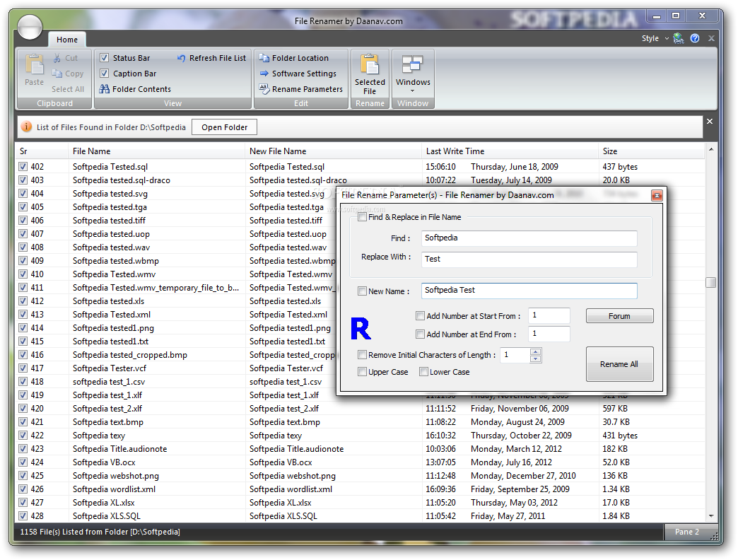Viewport: 738px width, 560px height.
Task: Close the caption bar with X
Action: (x=710, y=122)
